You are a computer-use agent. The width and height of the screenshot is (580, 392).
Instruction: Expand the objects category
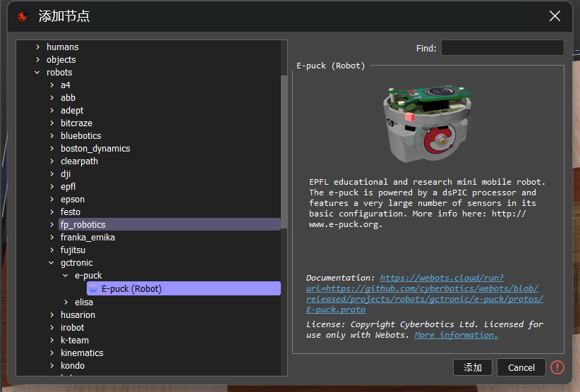tap(37, 59)
